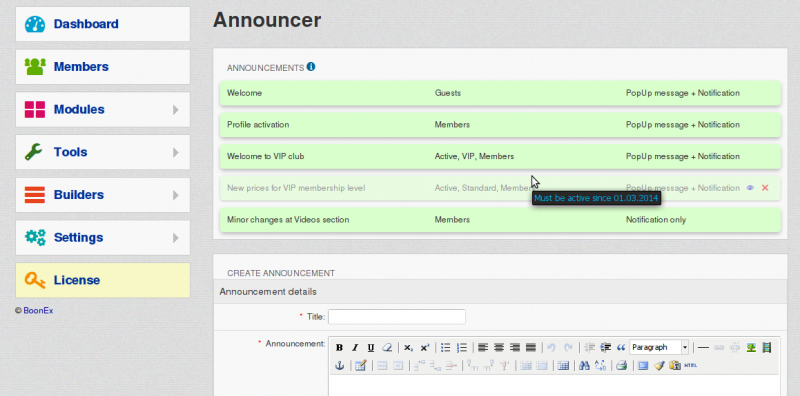Delete the New prices for VIP announcement
Screen dimensions: 800x396
point(765,188)
